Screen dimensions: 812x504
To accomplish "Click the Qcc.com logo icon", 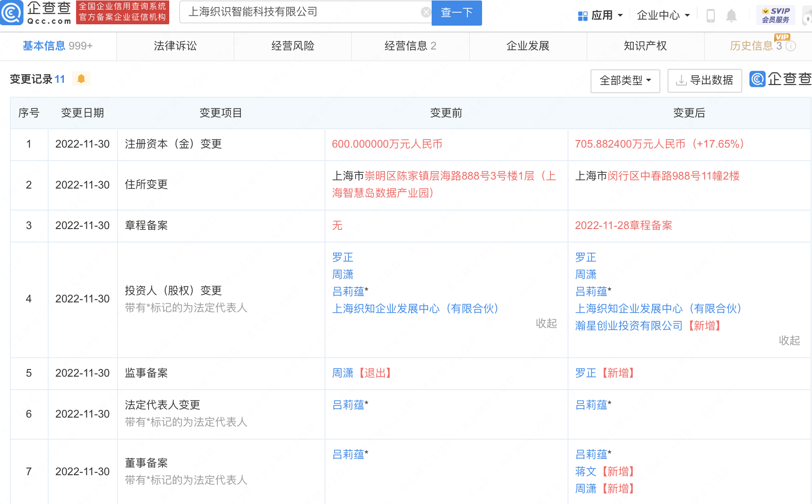I will tap(12, 13).
